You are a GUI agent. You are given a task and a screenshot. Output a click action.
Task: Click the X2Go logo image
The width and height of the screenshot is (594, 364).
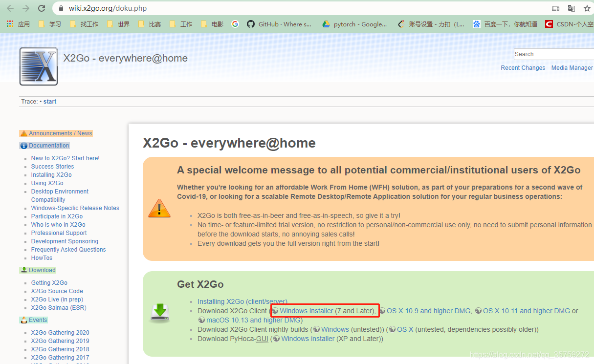coord(39,66)
